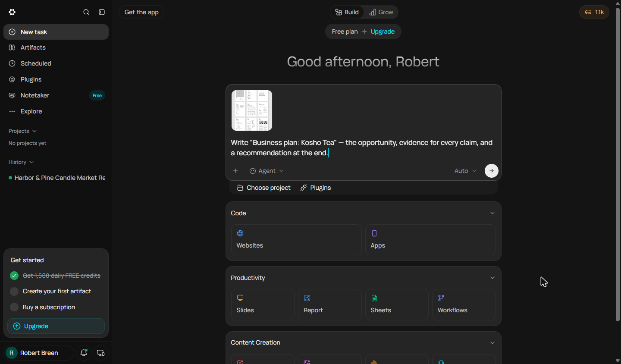621x364 pixels.
Task: Click the app logo in the sidebar header
Action: point(12,12)
